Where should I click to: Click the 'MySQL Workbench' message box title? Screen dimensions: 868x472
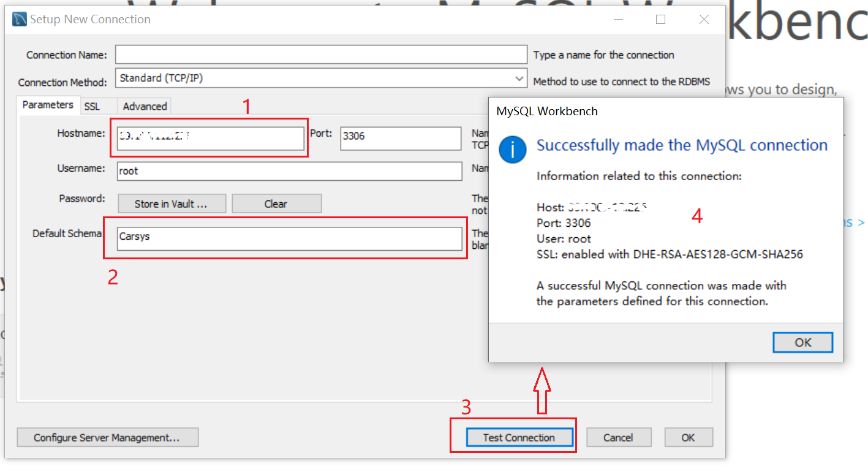[547, 111]
